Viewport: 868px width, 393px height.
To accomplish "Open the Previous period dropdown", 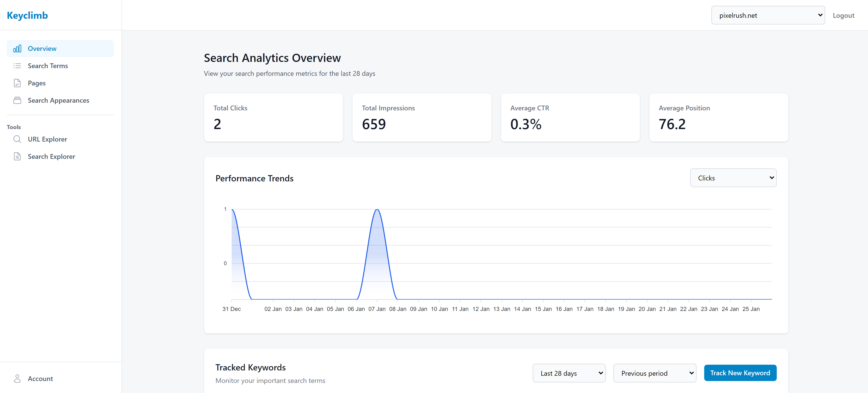I will [655, 373].
